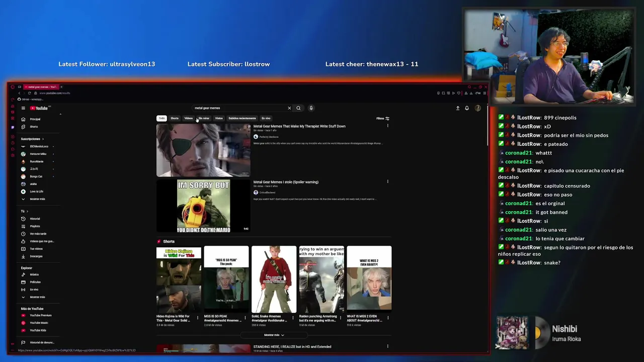Viewport: 644px width, 362px height.
Task: Open the GitHub bookmark in the bookmarks bar
Action: tap(31, 99)
